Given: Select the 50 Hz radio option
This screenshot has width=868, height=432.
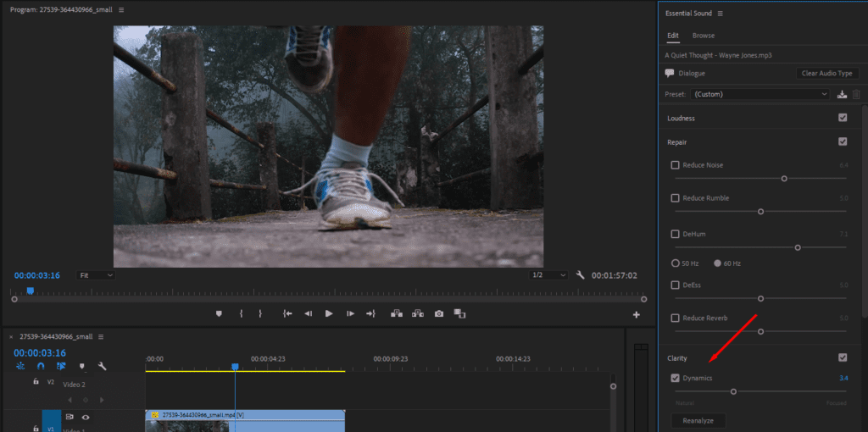Looking at the screenshot, I should 676,263.
